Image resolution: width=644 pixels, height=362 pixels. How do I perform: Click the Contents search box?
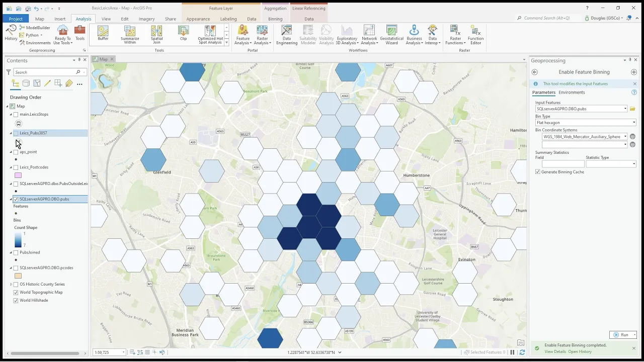(x=44, y=72)
